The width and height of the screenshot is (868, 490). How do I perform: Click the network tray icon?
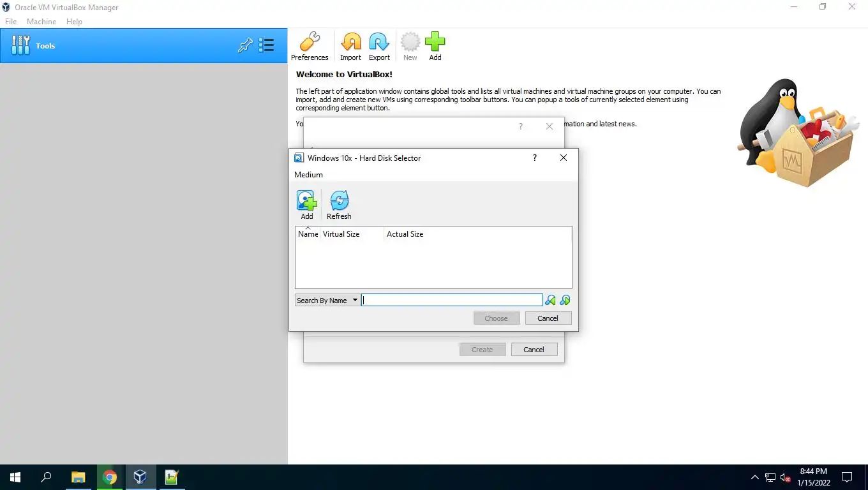tap(770, 477)
